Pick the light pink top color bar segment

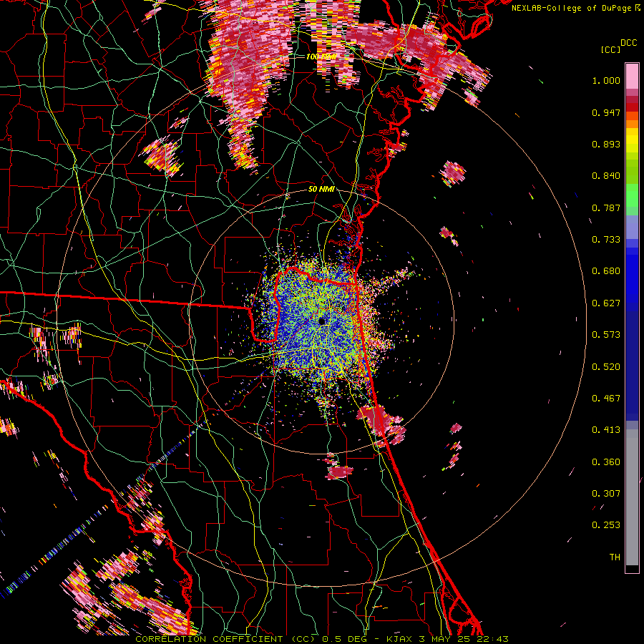(632, 76)
